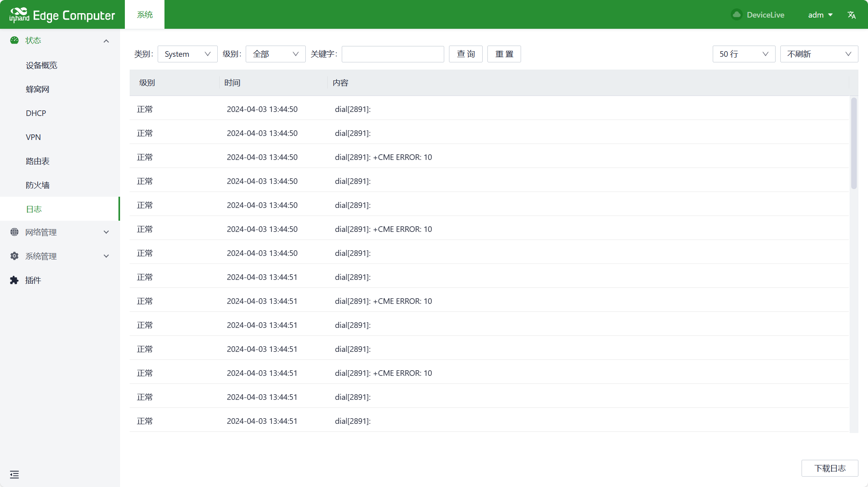Expand the 系统管理 menu section
The height and width of the screenshot is (487, 868).
60,256
